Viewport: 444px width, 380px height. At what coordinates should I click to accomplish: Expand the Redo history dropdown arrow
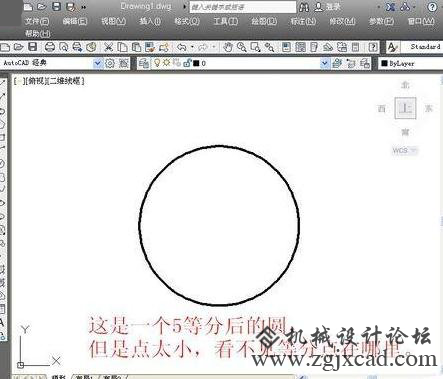click(x=213, y=47)
